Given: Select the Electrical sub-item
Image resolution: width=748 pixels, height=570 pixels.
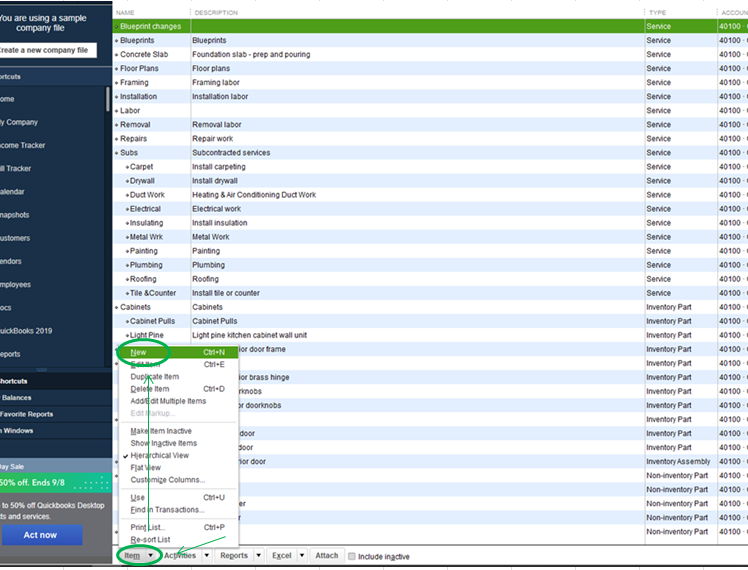Looking at the screenshot, I should pyautogui.click(x=145, y=209).
